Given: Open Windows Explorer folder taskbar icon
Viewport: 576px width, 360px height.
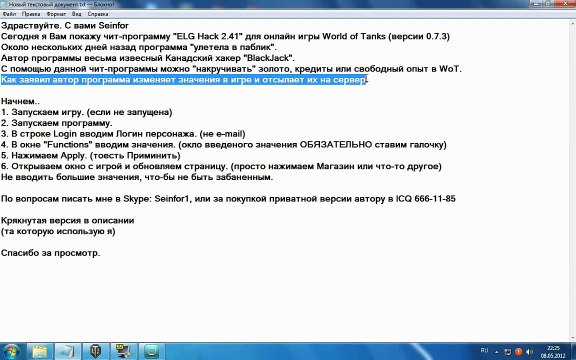Looking at the screenshot, I should tap(40, 352).
